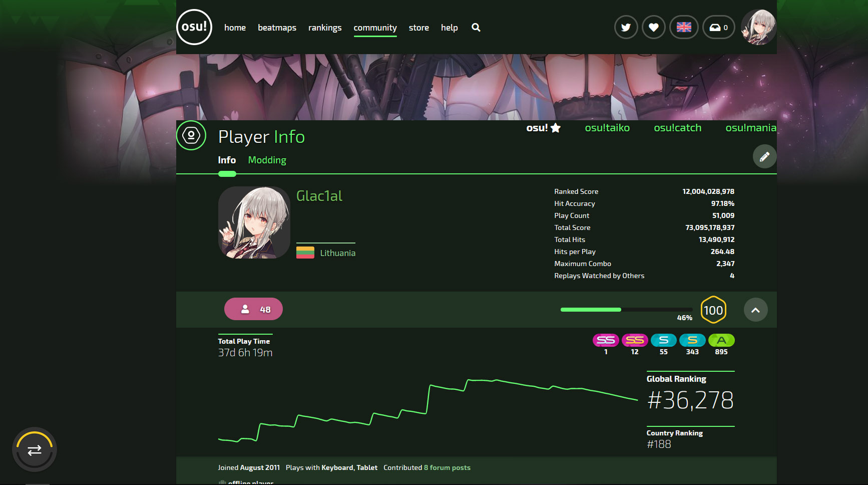Open the notifications inbox icon
This screenshot has height=485, width=868.
click(719, 27)
